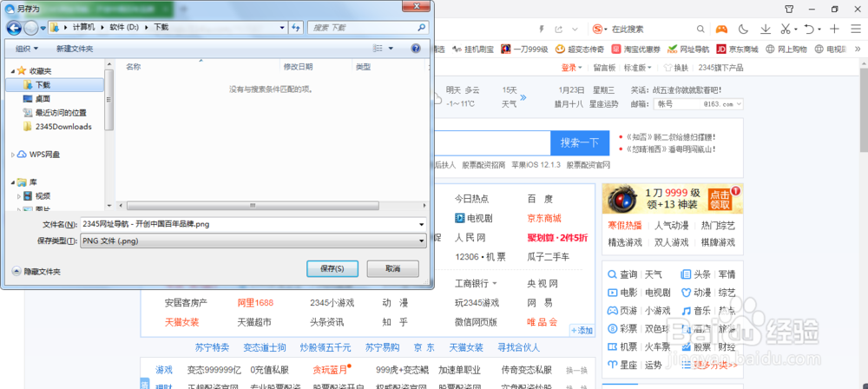Open browser downloads arrow icon
Viewport: 868px width, 389px height.
click(x=766, y=29)
